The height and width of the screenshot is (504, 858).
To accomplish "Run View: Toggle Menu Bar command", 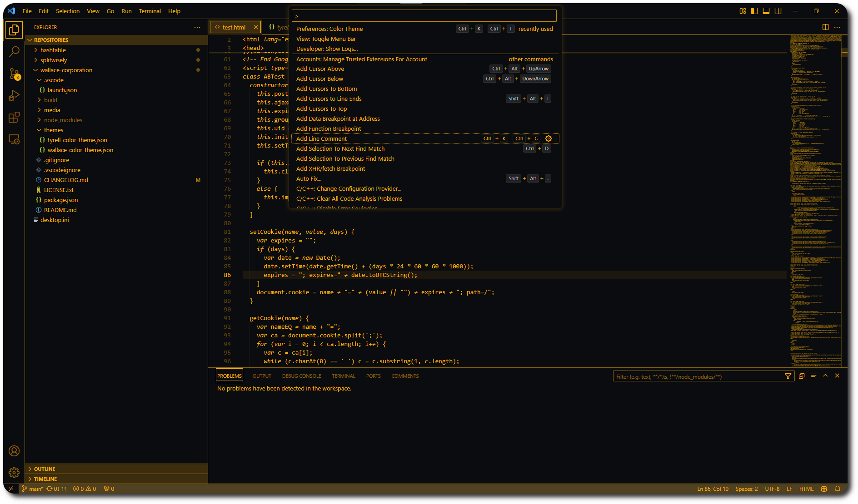I will pos(425,39).
